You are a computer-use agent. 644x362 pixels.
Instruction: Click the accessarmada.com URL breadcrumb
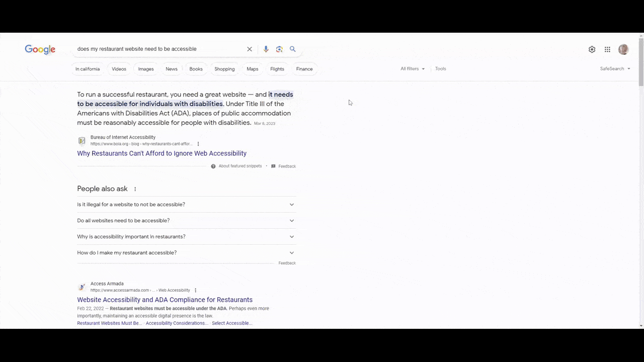pos(140,291)
